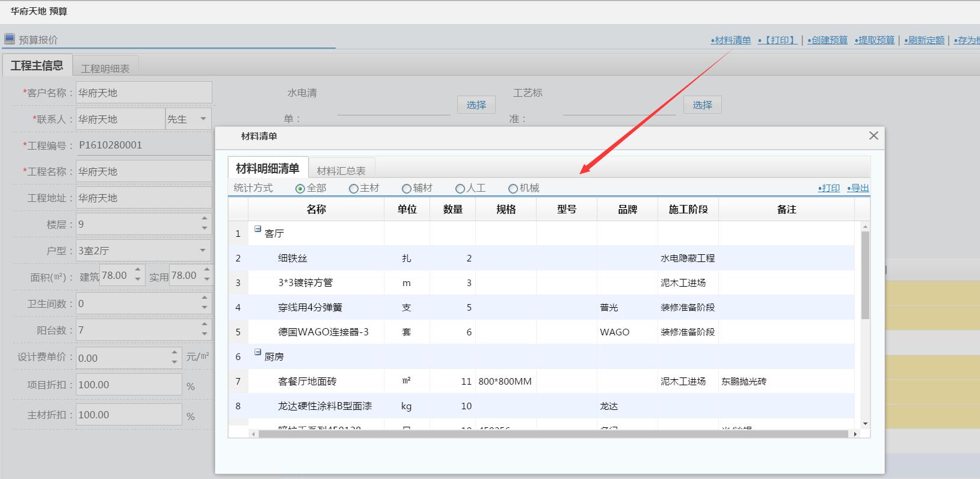Image resolution: width=980 pixels, height=479 pixels.
Task: Select the 机械 radio option
Action: point(513,189)
